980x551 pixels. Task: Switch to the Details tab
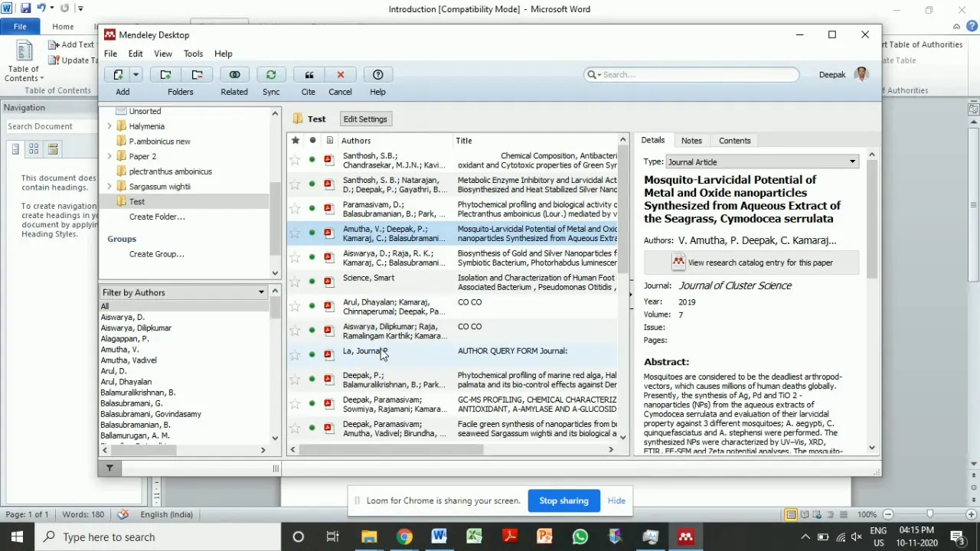653,140
